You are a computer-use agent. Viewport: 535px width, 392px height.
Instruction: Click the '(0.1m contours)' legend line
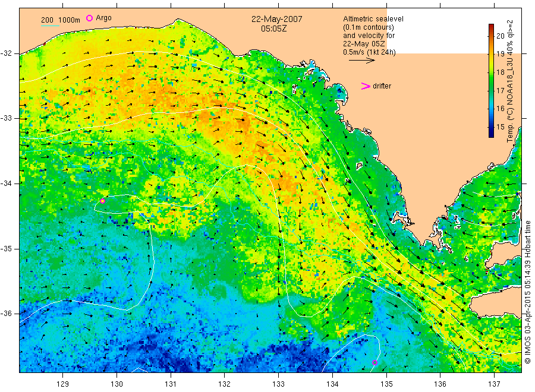pos(368,27)
